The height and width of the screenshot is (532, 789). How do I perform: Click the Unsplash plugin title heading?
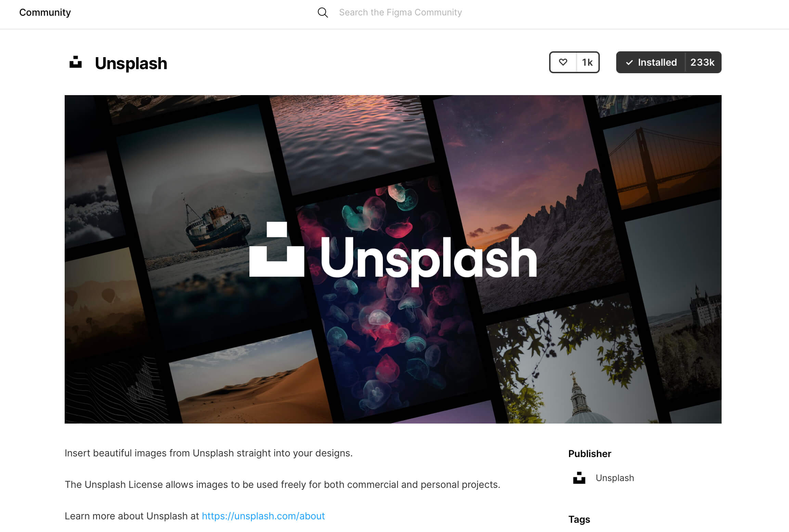131,63
